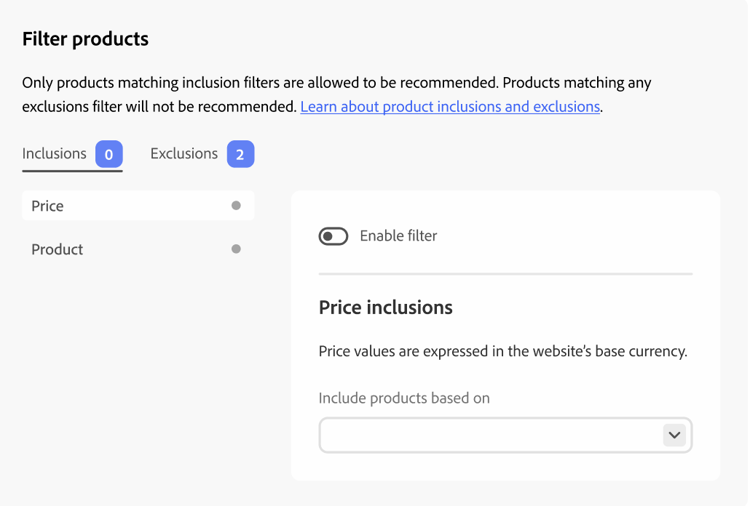750x506 pixels.
Task: Click the base currency description text
Action: pyautogui.click(x=502, y=351)
